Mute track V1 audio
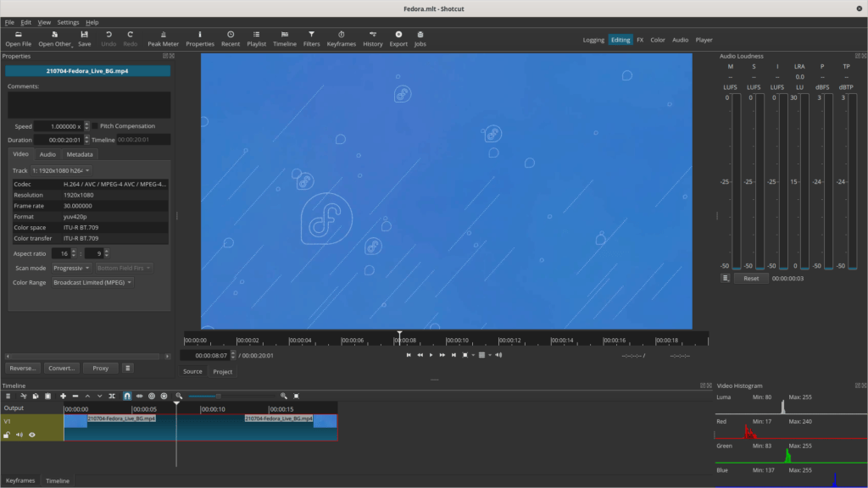 (x=19, y=435)
